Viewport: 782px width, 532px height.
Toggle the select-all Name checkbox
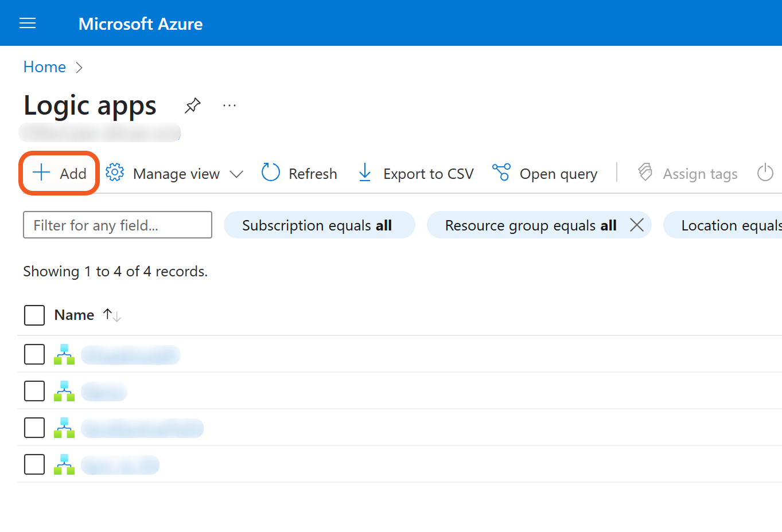pyautogui.click(x=34, y=315)
